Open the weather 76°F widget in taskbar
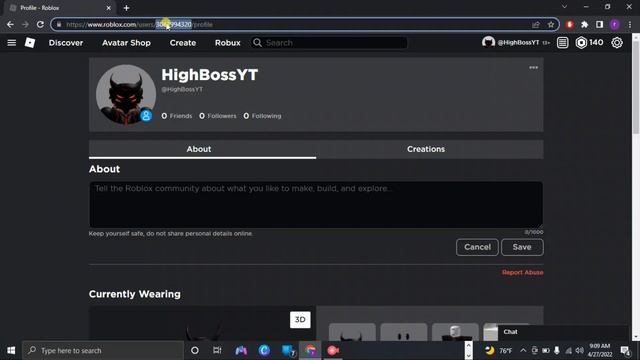This screenshot has height=360, width=640. click(499, 350)
